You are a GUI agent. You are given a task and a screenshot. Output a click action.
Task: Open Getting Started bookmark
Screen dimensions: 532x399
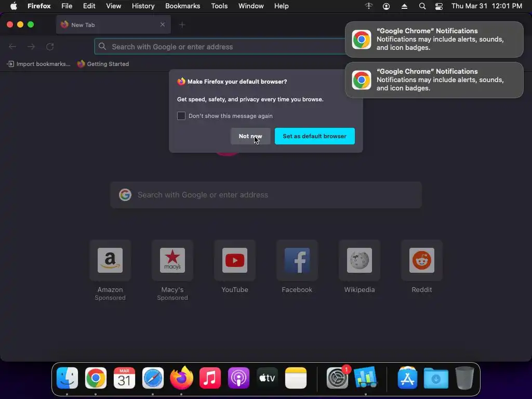click(103, 64)
